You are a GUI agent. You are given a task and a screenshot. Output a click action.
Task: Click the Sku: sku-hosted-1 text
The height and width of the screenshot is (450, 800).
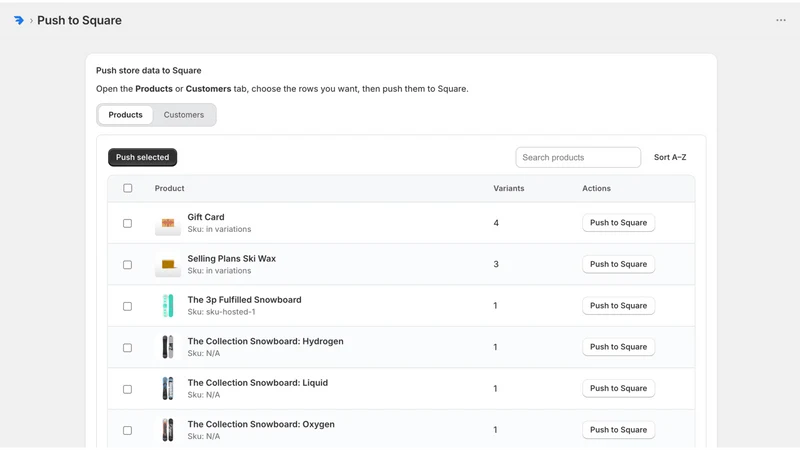tap(221, 312)
